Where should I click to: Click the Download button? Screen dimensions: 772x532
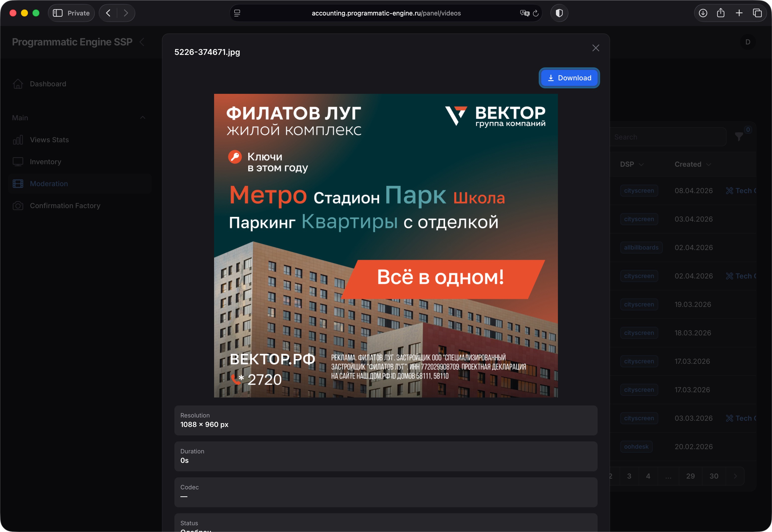[x=569, y=78]
